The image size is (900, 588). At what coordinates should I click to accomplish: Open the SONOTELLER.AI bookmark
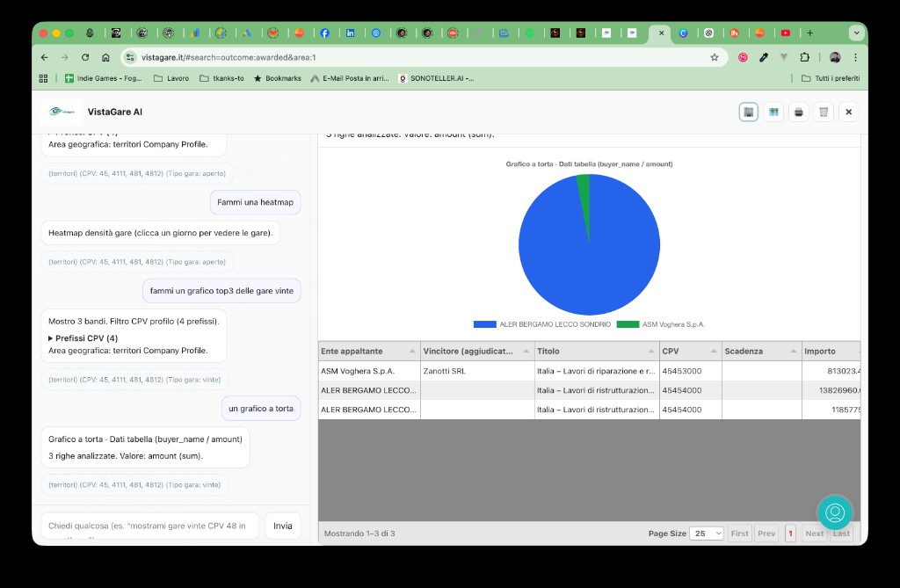[x=437, y=78]
